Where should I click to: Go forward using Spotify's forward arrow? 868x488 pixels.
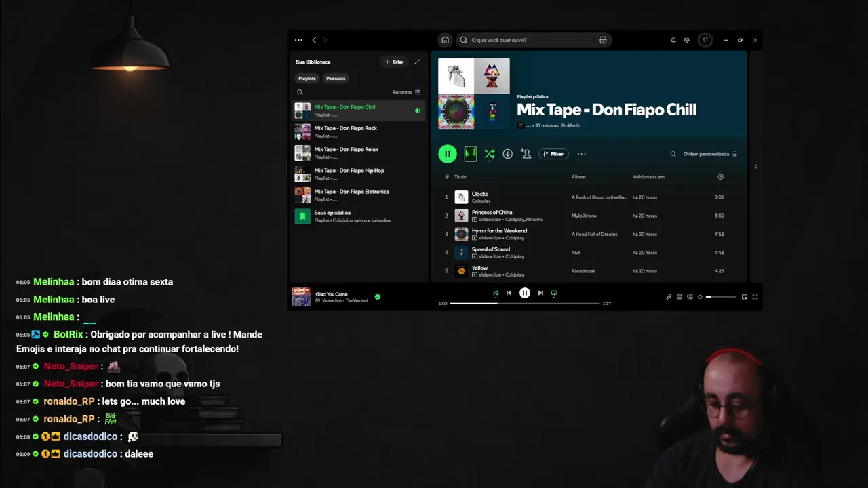tap(325, 40)
